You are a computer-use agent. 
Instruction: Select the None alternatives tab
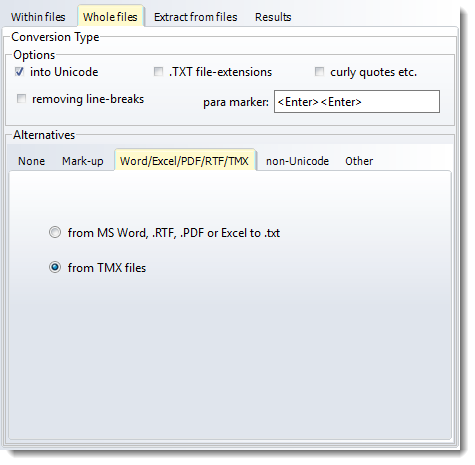coord(31,161)
